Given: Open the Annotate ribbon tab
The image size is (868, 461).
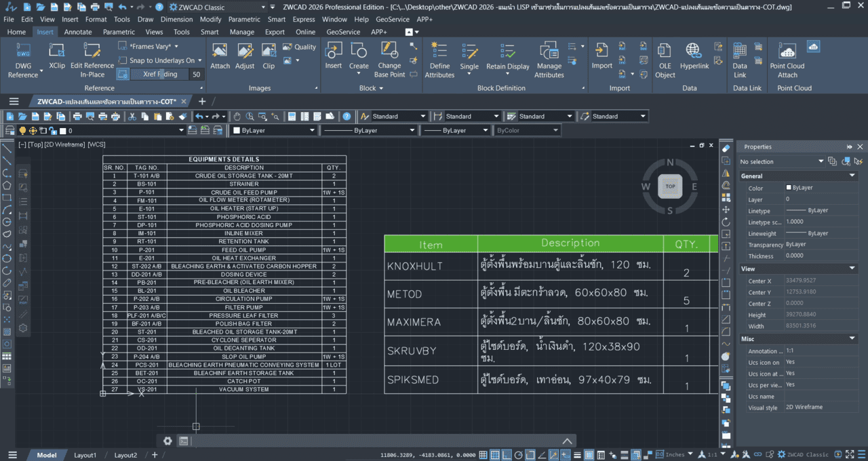Looking at the screenshot, I should pos(77,32).
